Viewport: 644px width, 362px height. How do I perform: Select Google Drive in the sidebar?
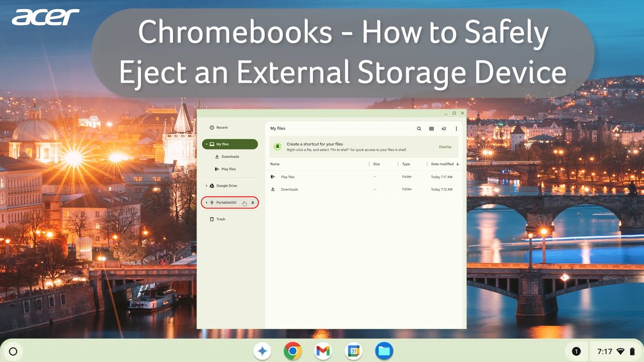[230, 186]
